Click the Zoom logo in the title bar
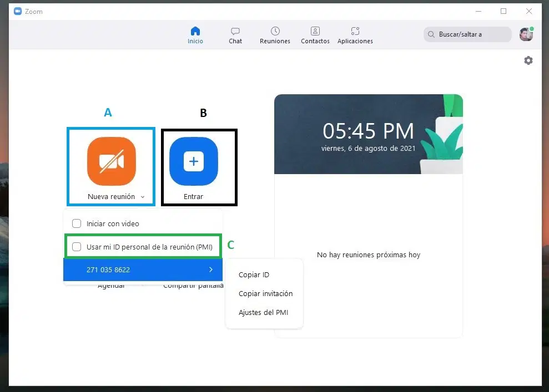 click(18, 11)
